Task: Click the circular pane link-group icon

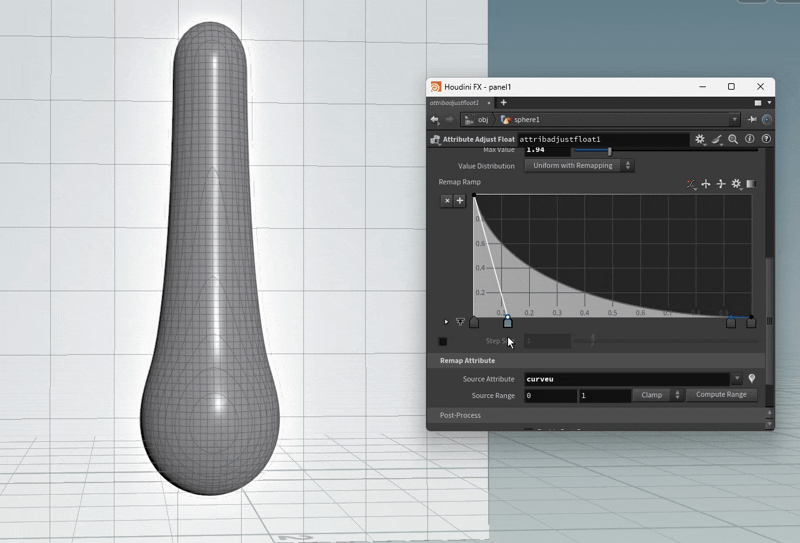Action: [x=766, y=119]
